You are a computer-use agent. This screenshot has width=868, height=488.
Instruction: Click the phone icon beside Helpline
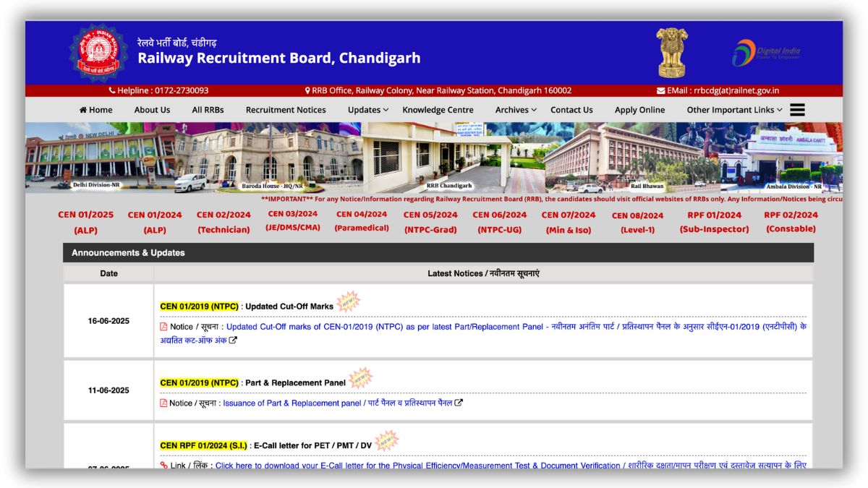point(112,91)
